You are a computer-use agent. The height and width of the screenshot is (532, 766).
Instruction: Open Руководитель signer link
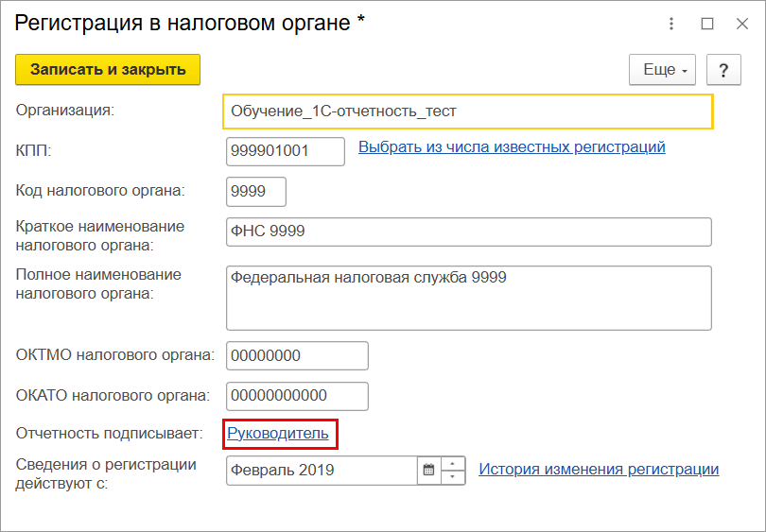point(277,434)
